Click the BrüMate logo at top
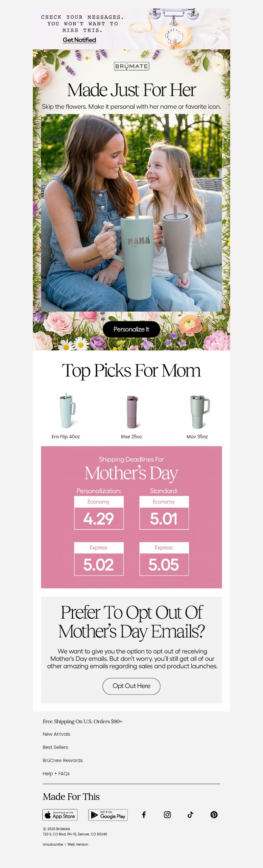The image size is (263, 868). pyautogui.click(x=131, y=66)
